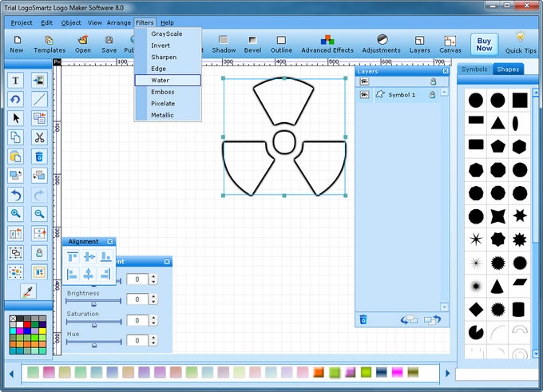Apply Bevel effect from toolbar
The height and width of the screenshot is (392, 543).
[x=252, y=45]
